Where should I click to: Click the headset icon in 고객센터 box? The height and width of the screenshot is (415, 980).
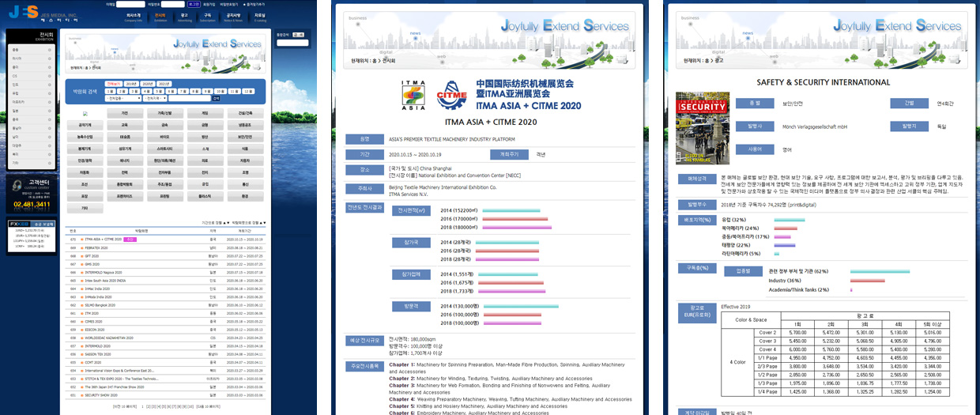[x=17, y=186]
